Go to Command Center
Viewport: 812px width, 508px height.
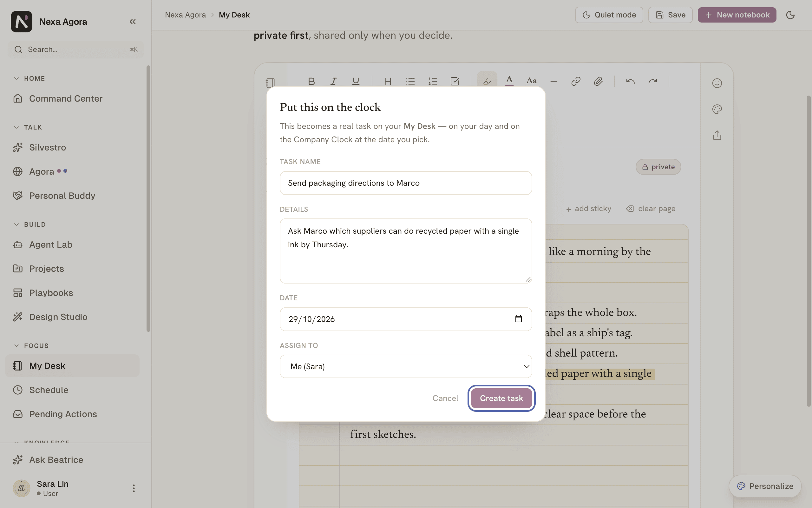pos(72,98)
